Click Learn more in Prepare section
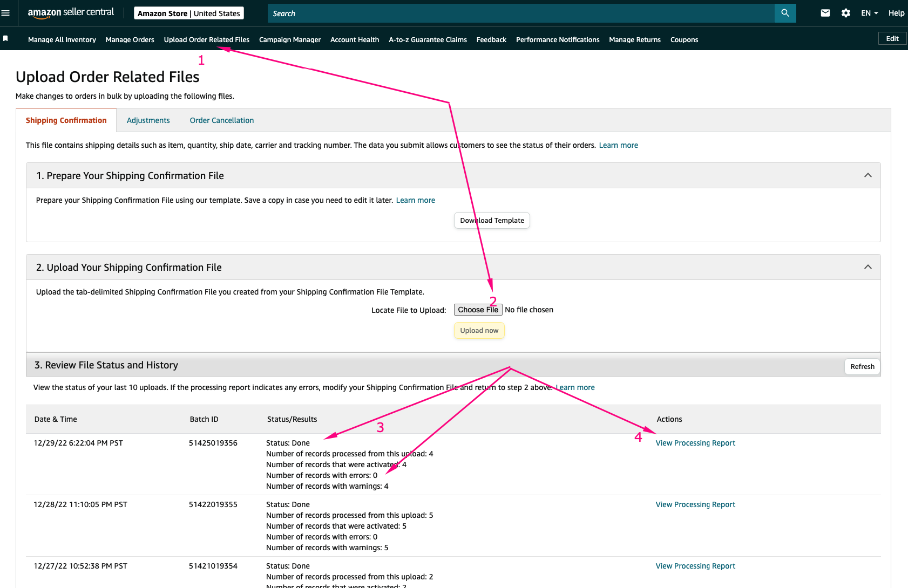This screenshot has height=588, width=908. 416,200
